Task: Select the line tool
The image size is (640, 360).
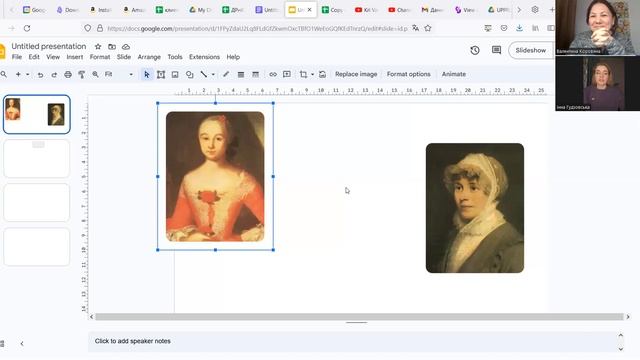Action: pos(203,74)
